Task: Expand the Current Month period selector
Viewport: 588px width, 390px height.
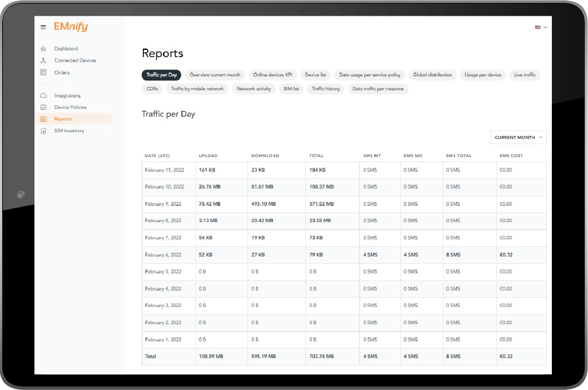Action: 518,137
